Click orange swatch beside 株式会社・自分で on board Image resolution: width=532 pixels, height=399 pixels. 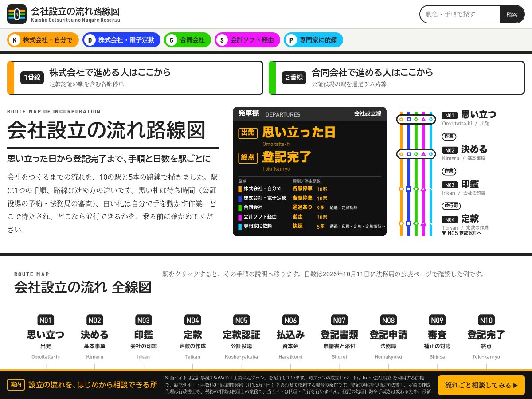point(240,189)
